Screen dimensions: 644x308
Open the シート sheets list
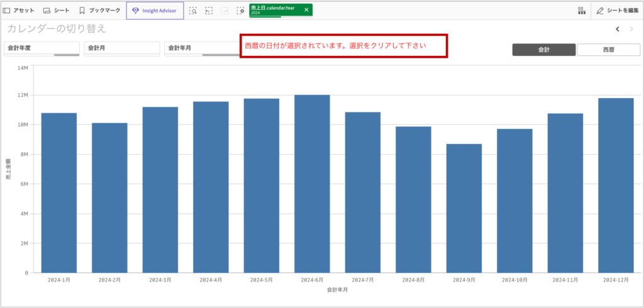[57, 11]
